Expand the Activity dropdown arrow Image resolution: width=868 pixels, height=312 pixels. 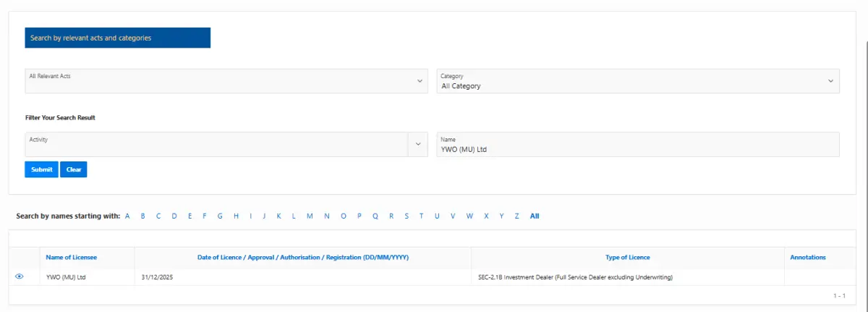pos(417,144)
